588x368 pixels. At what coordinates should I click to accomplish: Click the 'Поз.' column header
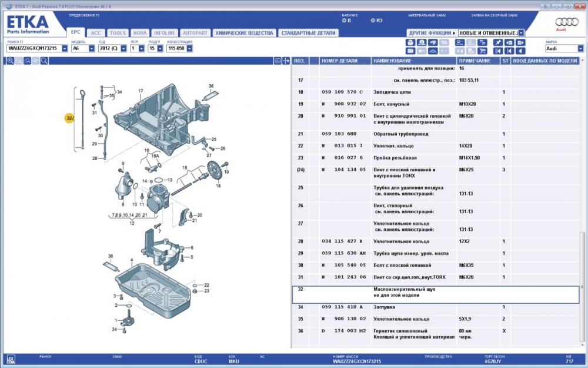coord(300,61)
